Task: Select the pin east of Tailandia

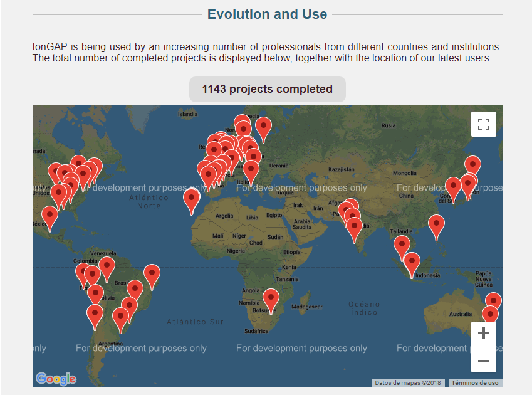Action: 436,225
